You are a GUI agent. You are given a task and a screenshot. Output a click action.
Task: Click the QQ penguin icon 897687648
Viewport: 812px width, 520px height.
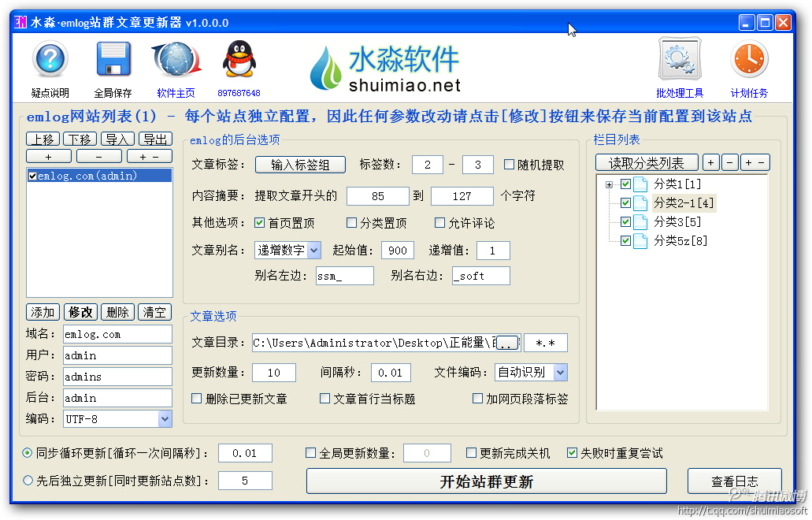[x=239, y=60]
